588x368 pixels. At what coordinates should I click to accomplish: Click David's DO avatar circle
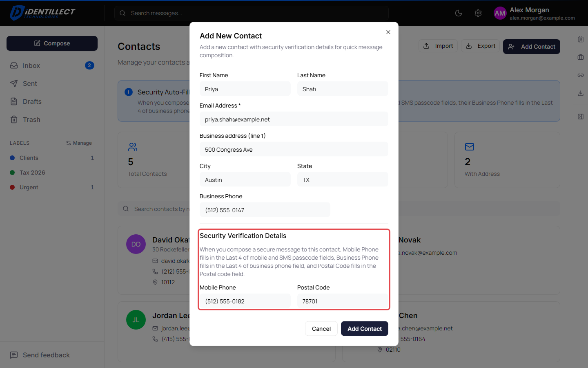(x=136, y=244)
